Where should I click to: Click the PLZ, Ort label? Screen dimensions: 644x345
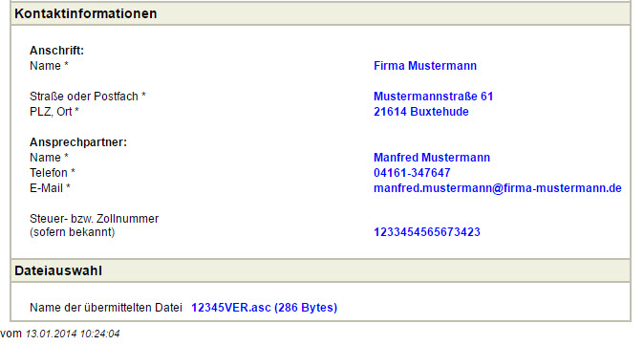coord(54,112)
